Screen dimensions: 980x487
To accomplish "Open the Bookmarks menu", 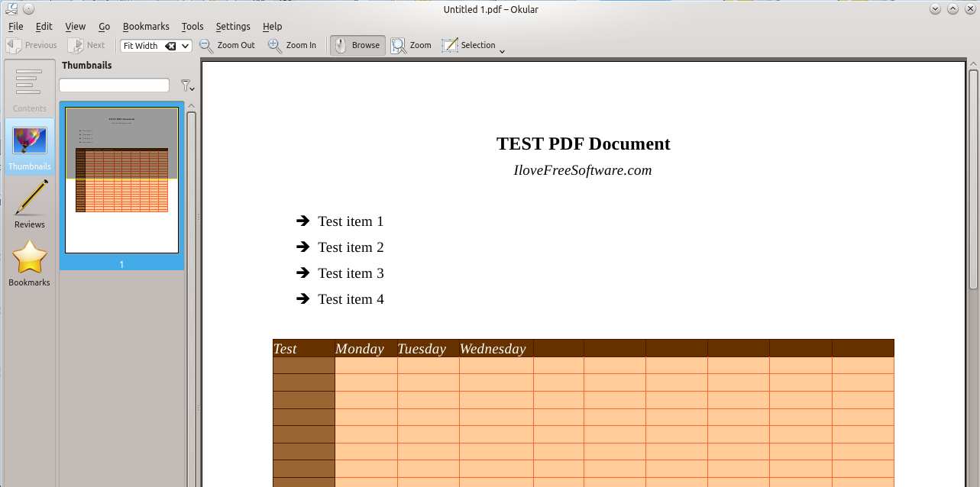I will (x=146, y=26).
